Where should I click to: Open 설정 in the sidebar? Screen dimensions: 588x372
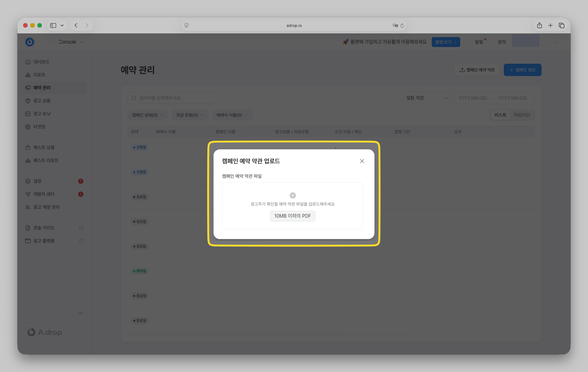[x=37, y=181]
